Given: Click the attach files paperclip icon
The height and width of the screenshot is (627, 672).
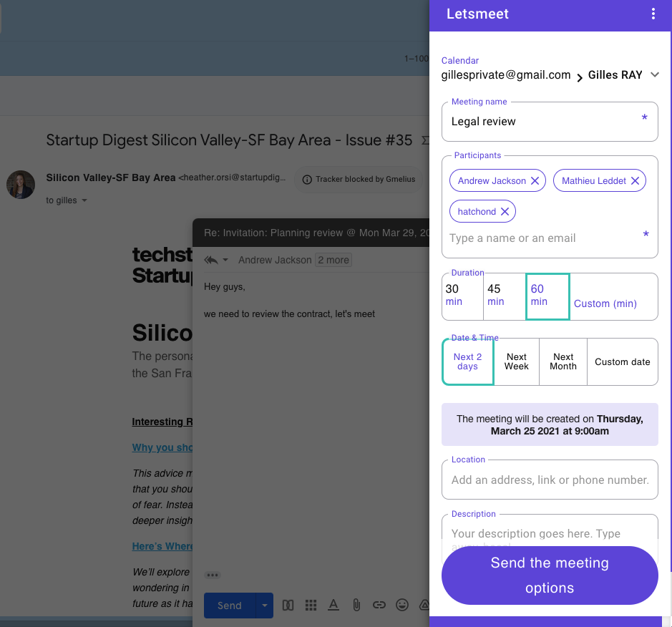Looking at the screenshot, I should (x=356, y=606).
